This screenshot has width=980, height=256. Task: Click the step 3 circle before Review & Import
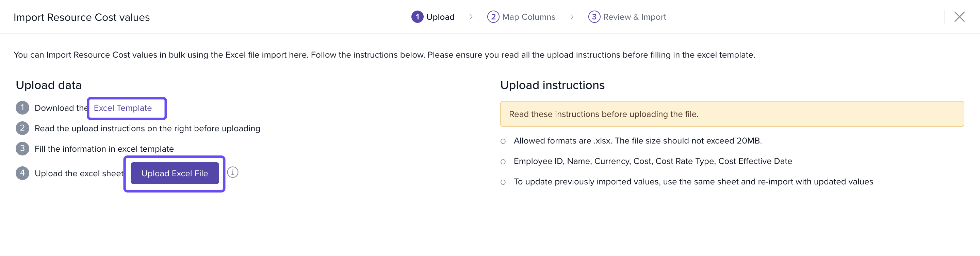pos(594,17)
